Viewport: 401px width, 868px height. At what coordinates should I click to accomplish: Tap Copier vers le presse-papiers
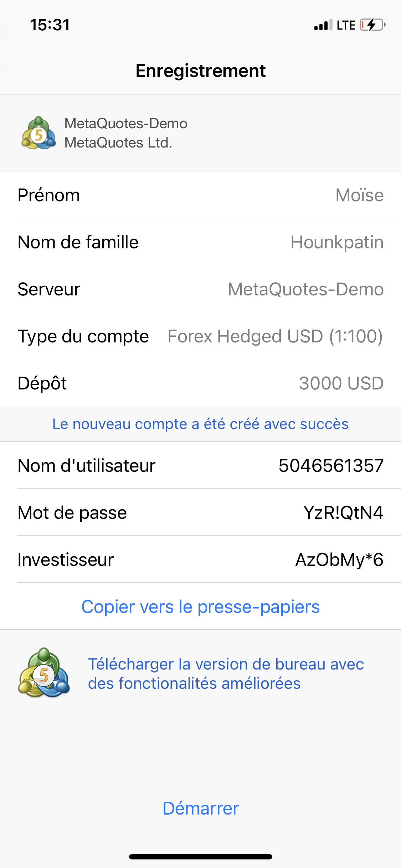coord(200,606)
